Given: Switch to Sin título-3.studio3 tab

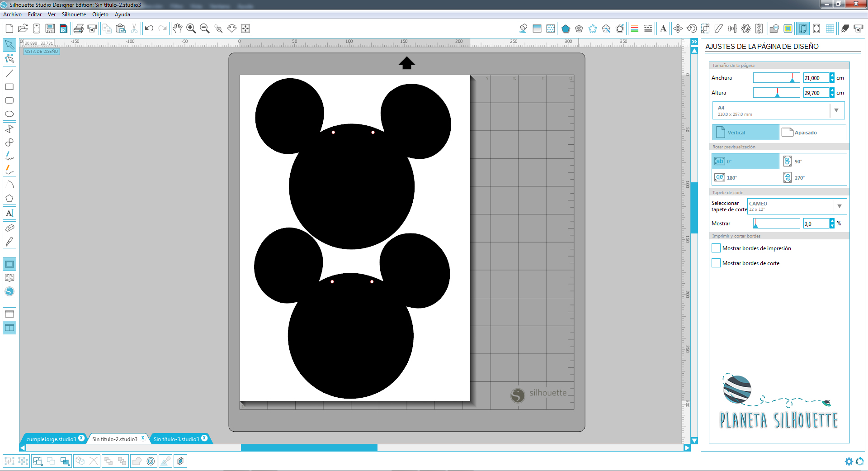Looking at the screenshot, I should pos(176,439).
